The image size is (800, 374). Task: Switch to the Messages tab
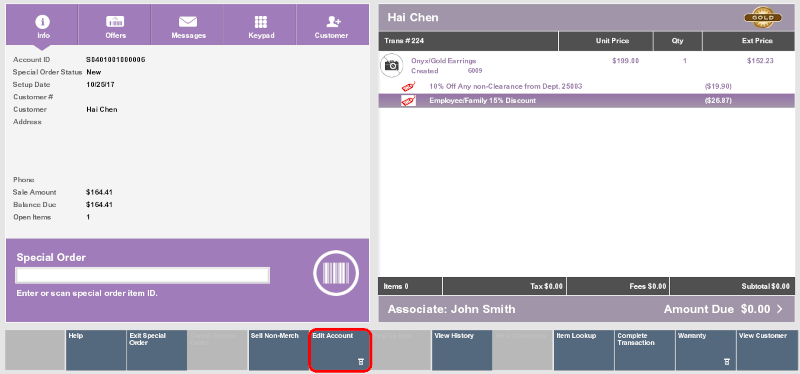pyautogui.click(x=188, y=25)
